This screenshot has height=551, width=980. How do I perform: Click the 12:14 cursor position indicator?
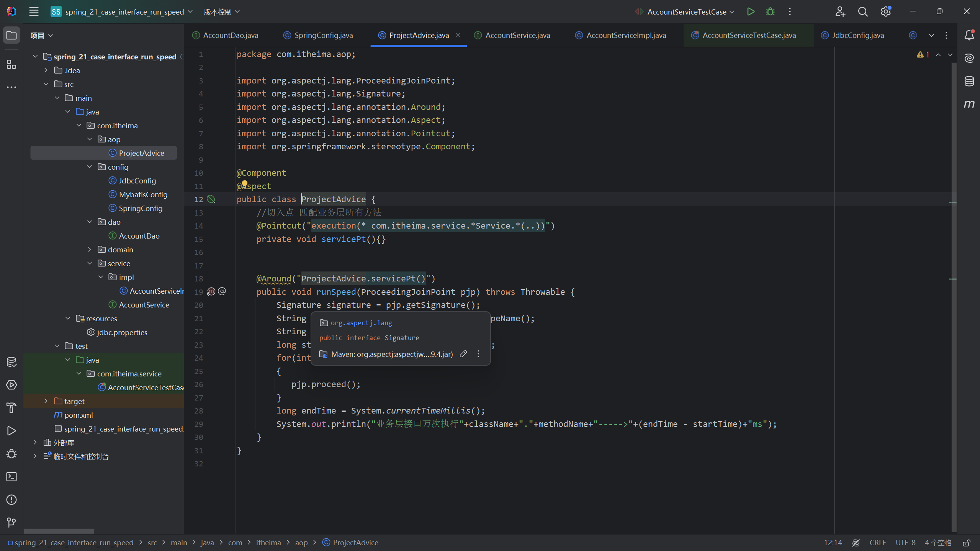(833, 543)
